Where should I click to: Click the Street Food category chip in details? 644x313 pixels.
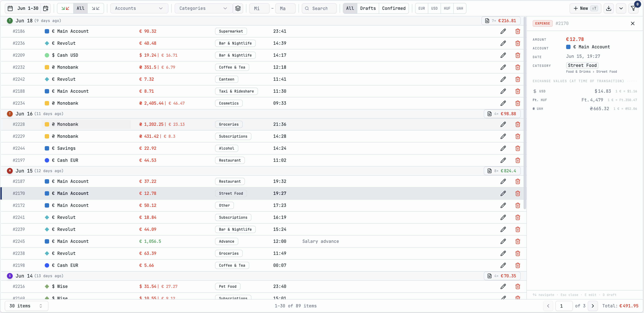582,65
